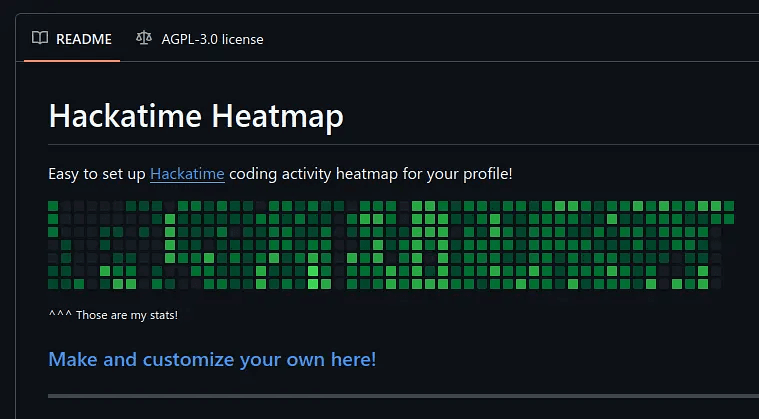Image resolution: width=759 pixels, height=419 pixels.
Task: Open the coding activity heatmap image
Action: 391,245
